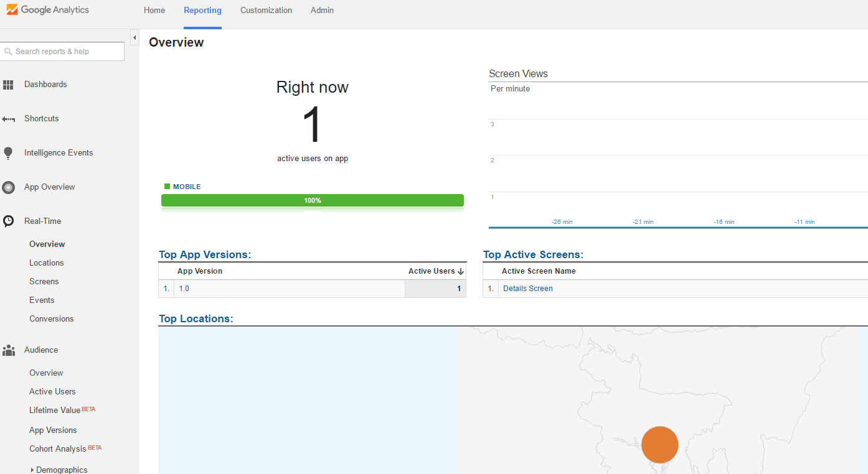Click the Google Analytics logo icon
Image resolution: width=868 pixels, height=474 pixels.
click(12, 10)
